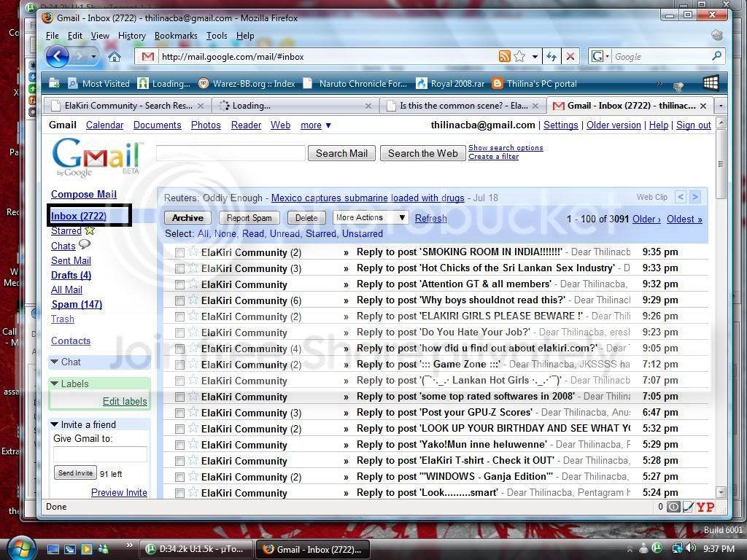This screenshot has width=747, height=560.
Task: Click next web clip arrow
Action: point(695,197)
